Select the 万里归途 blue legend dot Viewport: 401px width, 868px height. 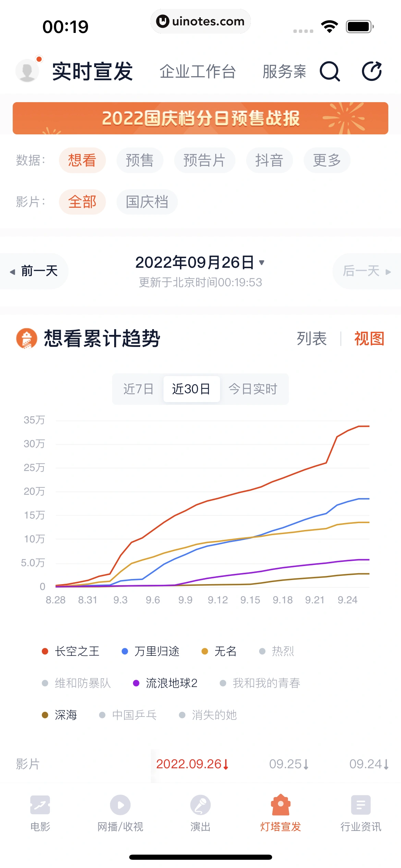point(125,651)
